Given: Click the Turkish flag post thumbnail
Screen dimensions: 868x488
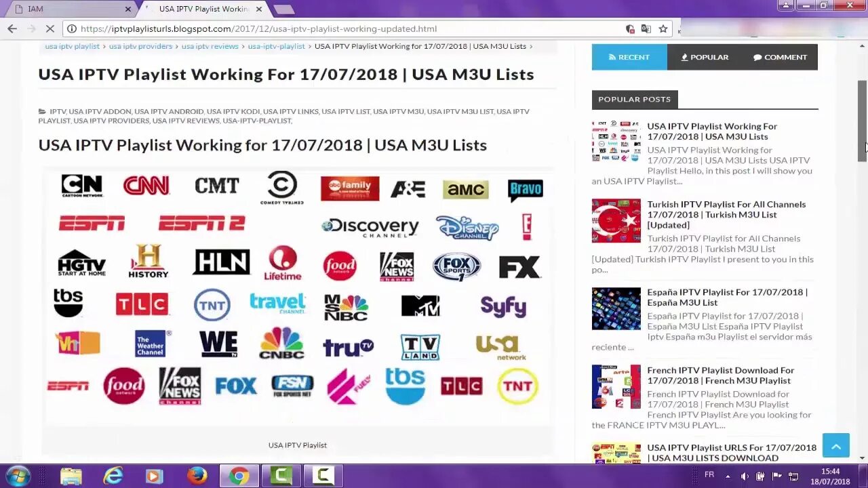Looking at the screenshot, I should [616, 220].
